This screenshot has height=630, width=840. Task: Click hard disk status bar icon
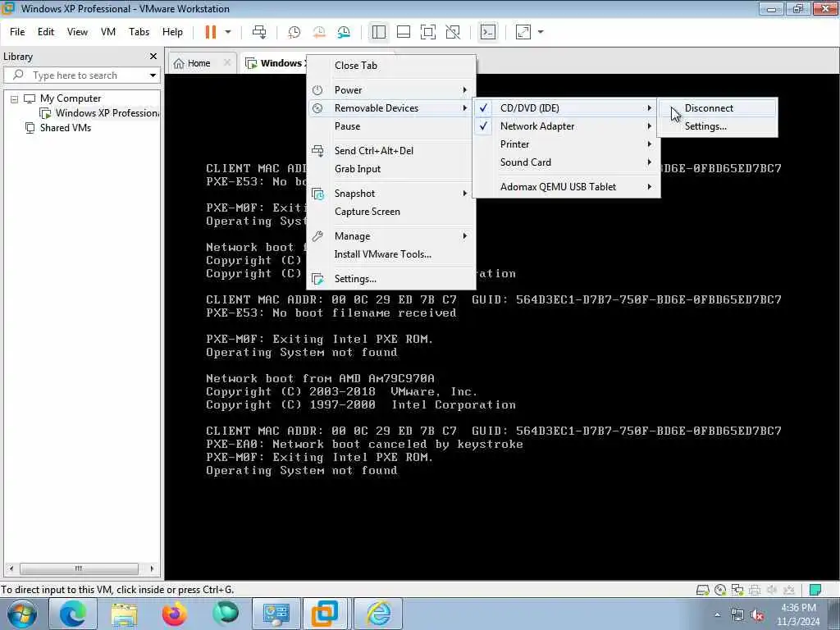click(702, 590)
